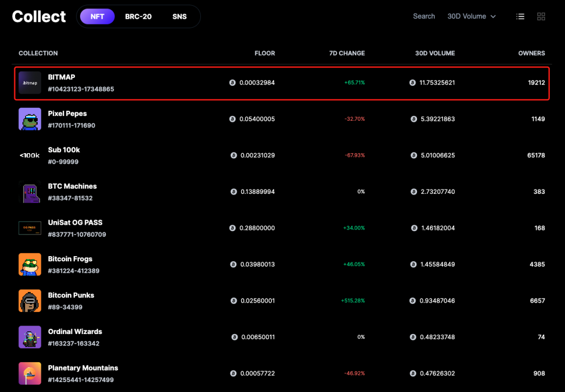Click Pixel Pepes floor price 0.05400005
Viewport: 565px width, 392px height.
click(257, 119)
